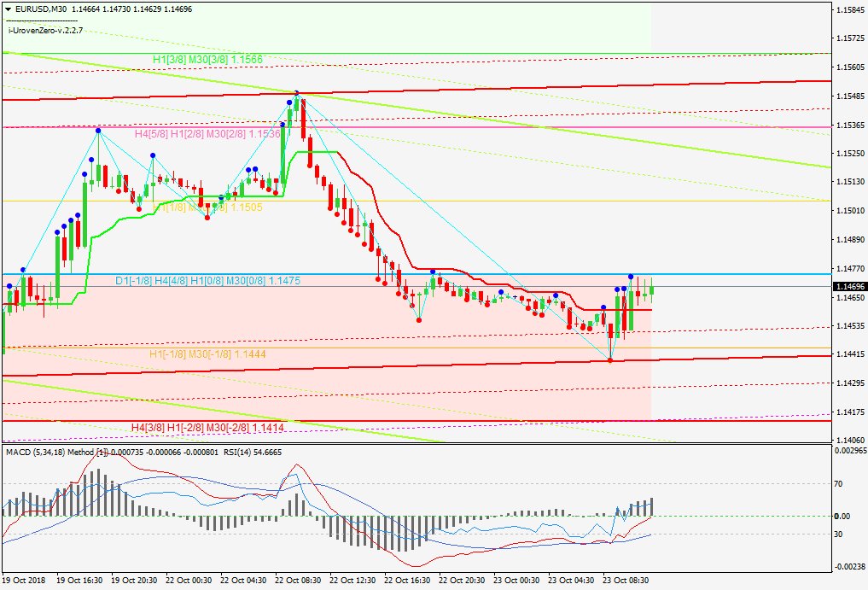This screenshot has height=590, width=868.
Task: Click price scale value 1.14770
Action: coord(850,269)
